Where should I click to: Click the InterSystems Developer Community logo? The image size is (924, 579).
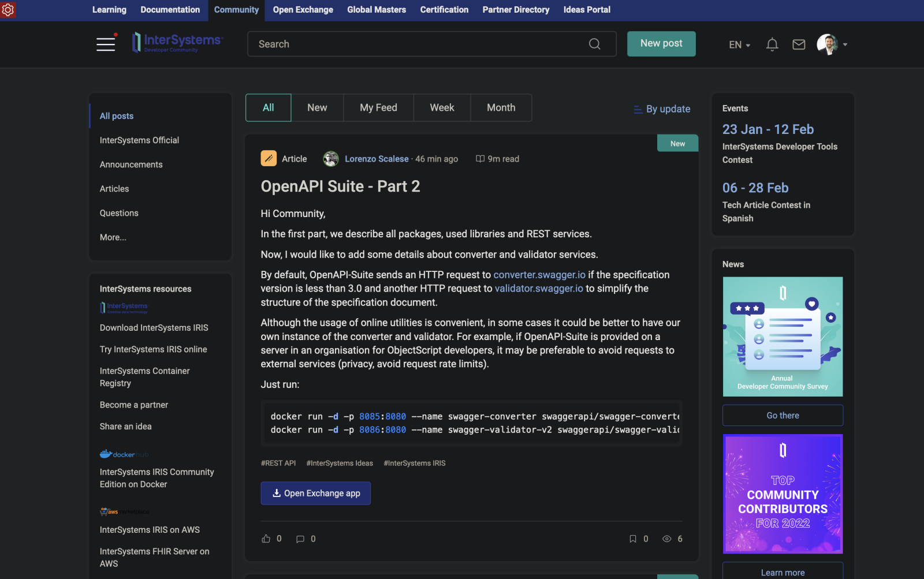[177, 43]
